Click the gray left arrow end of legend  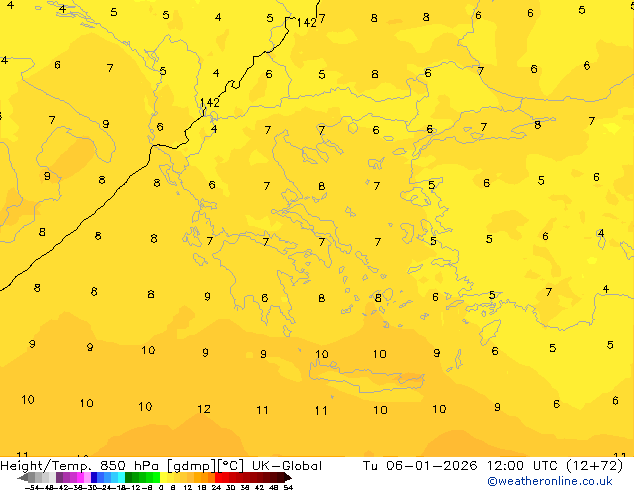coord(23,478)
